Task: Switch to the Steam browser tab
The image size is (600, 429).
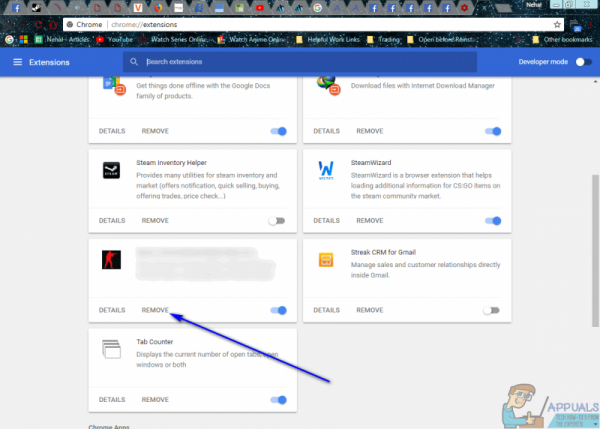Action: 36,8
